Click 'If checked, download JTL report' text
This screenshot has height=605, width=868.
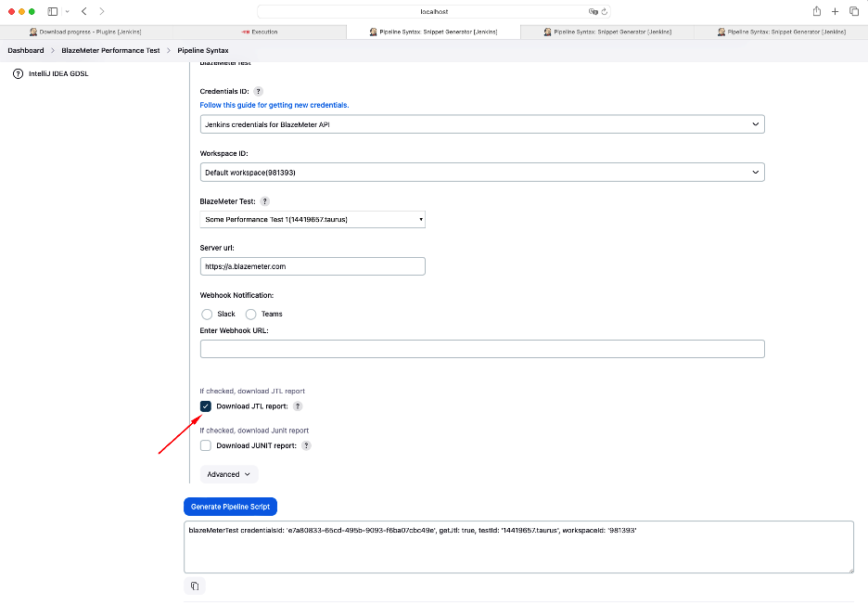click(252, 392)
